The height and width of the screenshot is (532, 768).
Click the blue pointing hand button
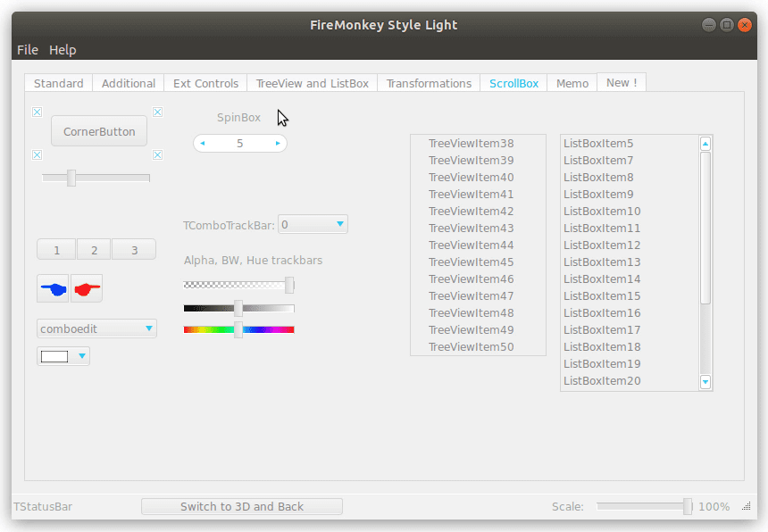pos(53,288)
